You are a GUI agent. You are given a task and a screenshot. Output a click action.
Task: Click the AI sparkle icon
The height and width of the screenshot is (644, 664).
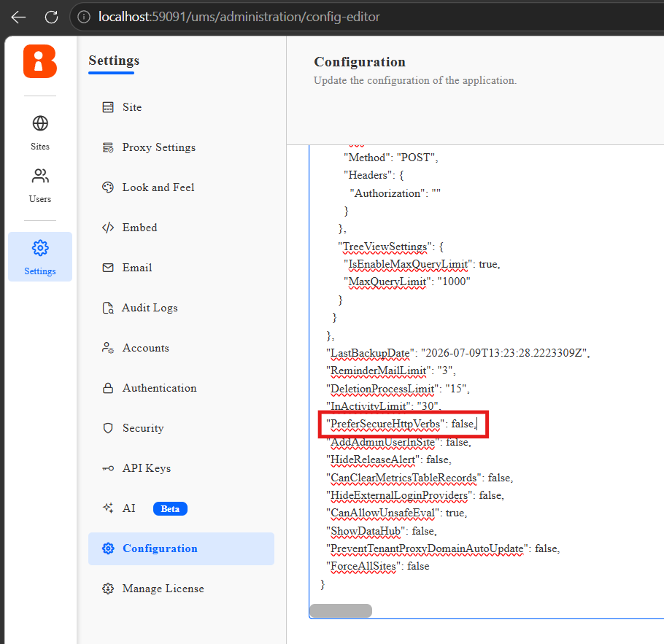pos(108,508)
